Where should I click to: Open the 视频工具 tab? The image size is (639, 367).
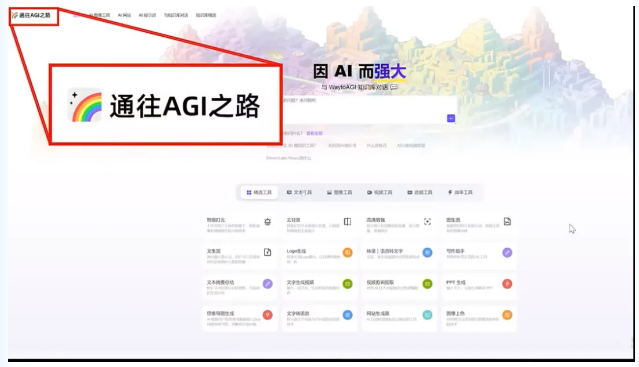pyautogui.click(x=380, y=192)
